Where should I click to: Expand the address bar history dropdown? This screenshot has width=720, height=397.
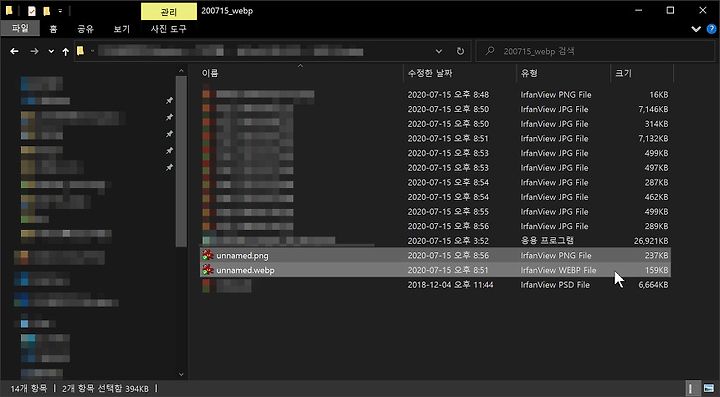(439, 51)
